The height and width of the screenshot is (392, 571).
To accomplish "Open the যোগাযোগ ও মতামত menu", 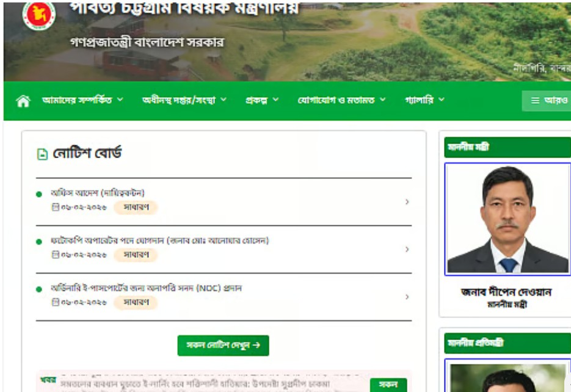I will pos(341,100).
